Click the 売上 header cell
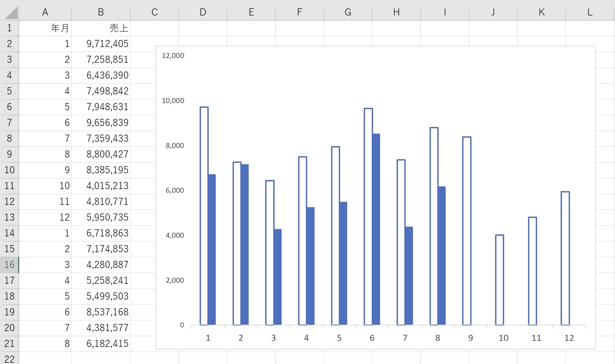The height and width of the screenshot is (364, 615). point(101,28)
